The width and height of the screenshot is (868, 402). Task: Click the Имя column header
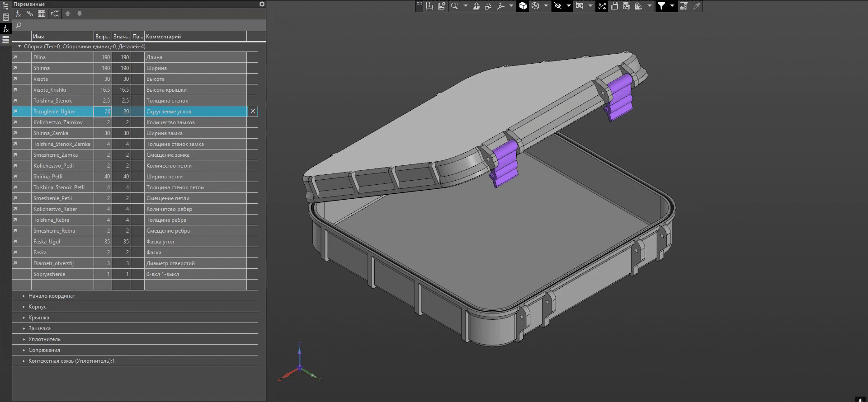pos(62,37)
